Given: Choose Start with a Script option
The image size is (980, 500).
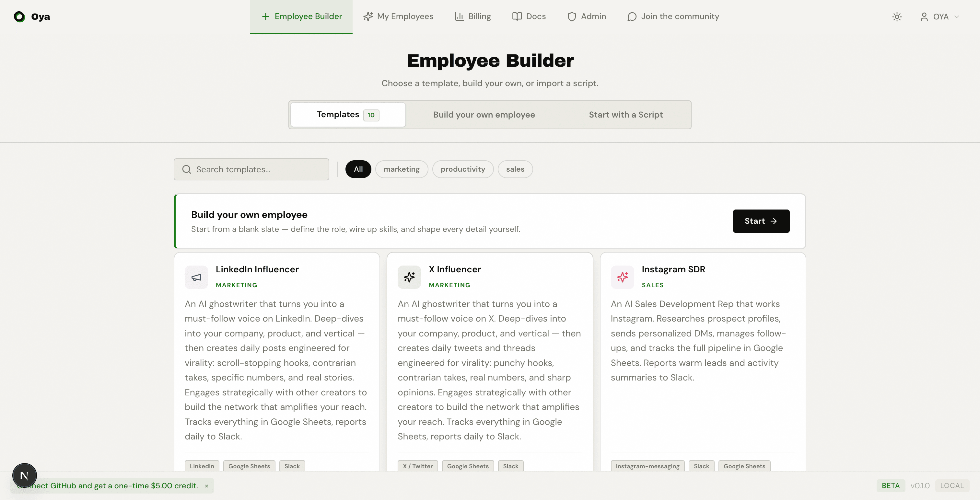Looking at the screenshot, I should [625, 114].
